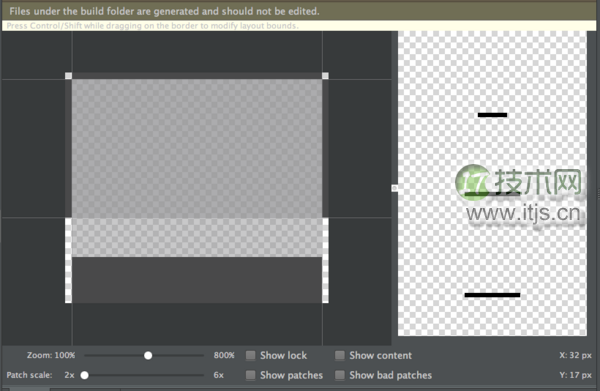The image size is (600, 391).
Task: Tick the Show patches checkbox
Action: click(250, 375)
